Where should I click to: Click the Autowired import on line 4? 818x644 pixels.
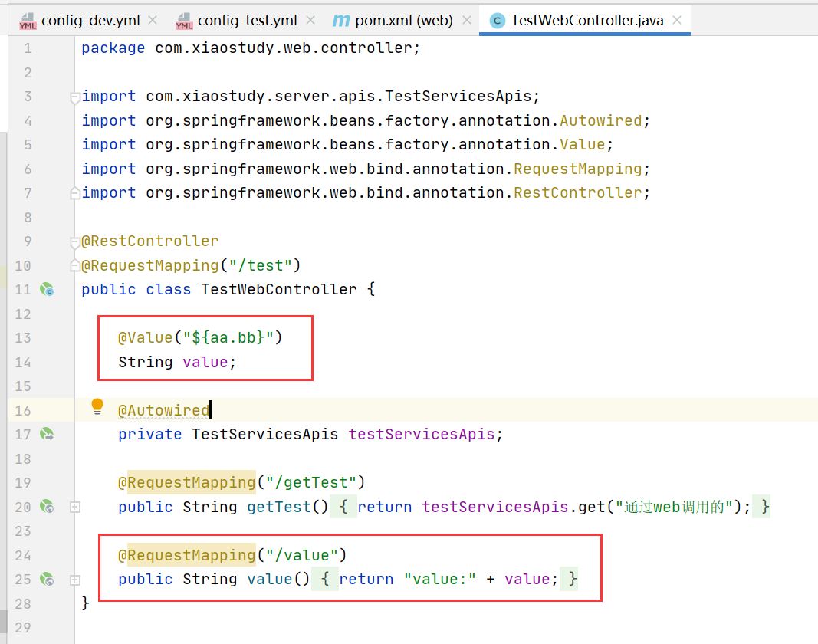[601, 120]
